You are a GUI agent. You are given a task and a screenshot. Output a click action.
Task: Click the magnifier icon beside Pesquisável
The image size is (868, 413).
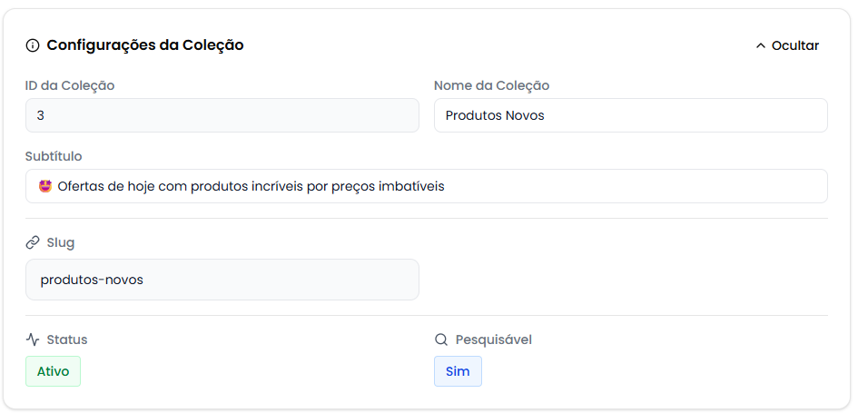[441, 339]
